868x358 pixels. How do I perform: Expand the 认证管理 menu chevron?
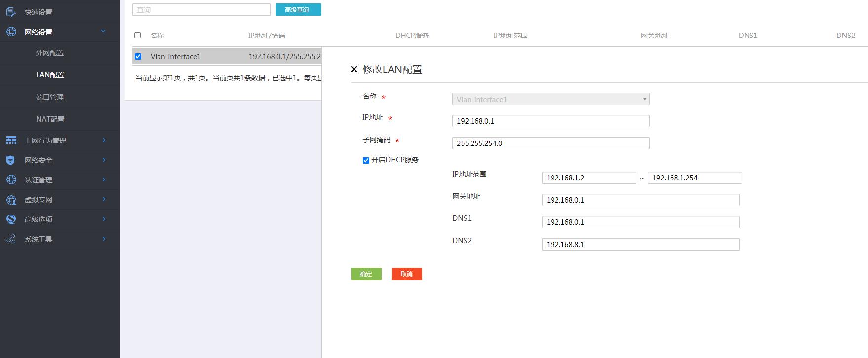coord(104,179)
